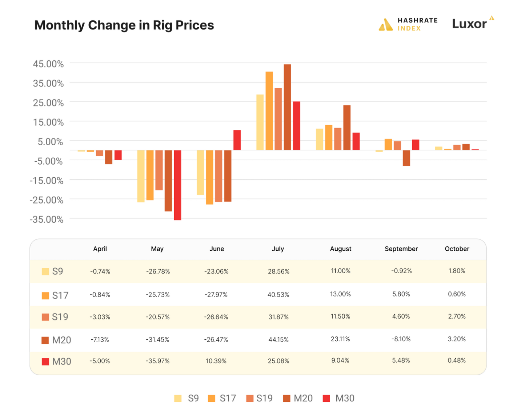509x420 pixels.
Task: Click the M30 swatch in bottom legend
Action: point(326,399)
